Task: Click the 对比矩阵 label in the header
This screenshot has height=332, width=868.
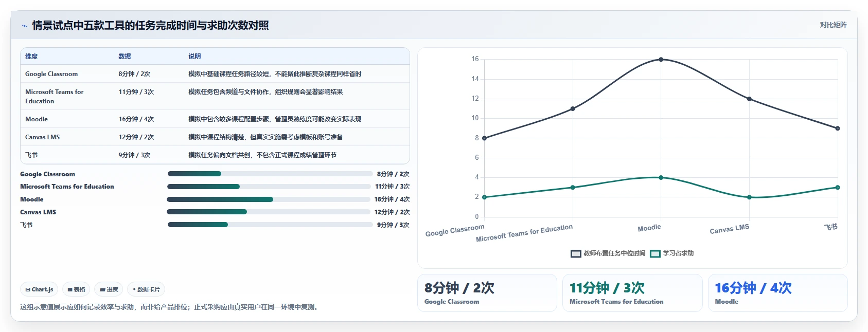Action: (833, 25)
